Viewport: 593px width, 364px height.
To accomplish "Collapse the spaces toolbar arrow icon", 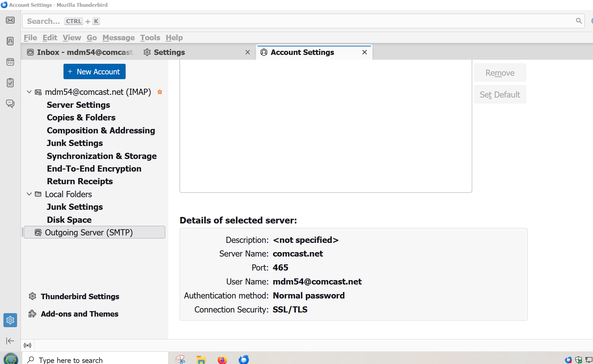I will click(10, 340).
